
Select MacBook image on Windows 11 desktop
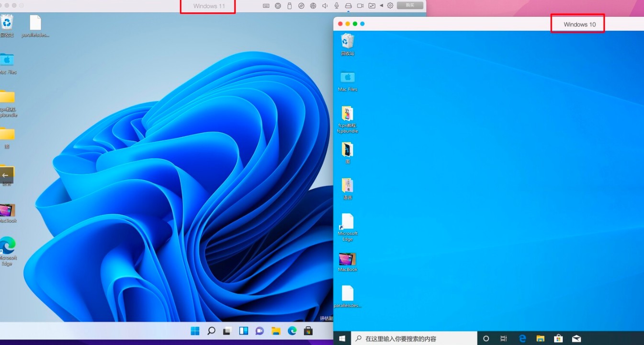coord(8,214)
